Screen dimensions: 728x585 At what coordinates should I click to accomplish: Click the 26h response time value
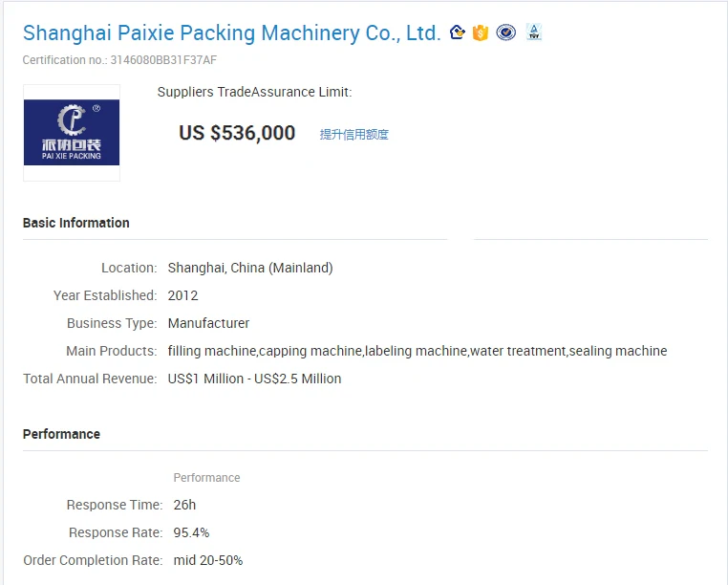coord(184,505)
